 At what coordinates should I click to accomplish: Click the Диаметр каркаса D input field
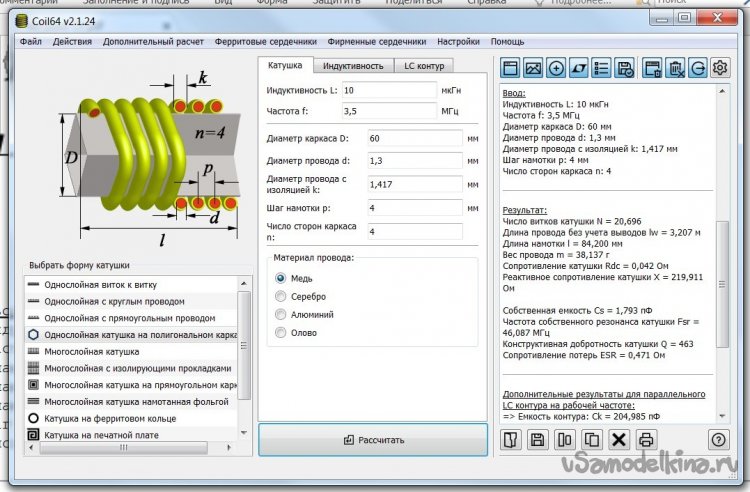pos(414,138)
